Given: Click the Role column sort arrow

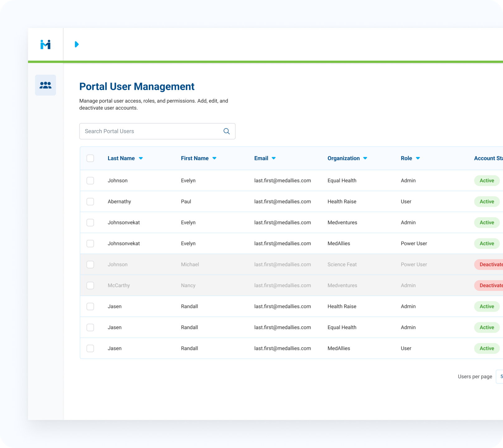Looking at the screenshot, I should pyautogui.click(x=418, y=158).
